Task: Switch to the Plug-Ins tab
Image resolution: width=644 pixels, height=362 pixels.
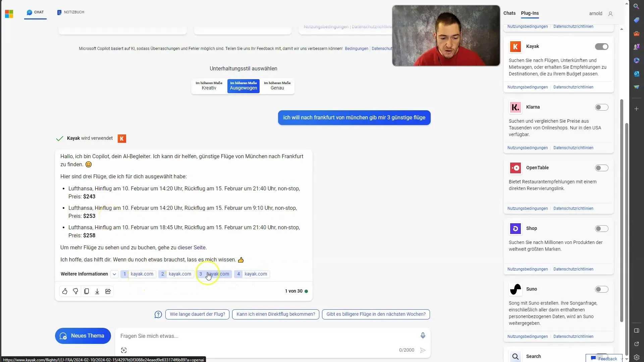Action: tap(529, 13)
